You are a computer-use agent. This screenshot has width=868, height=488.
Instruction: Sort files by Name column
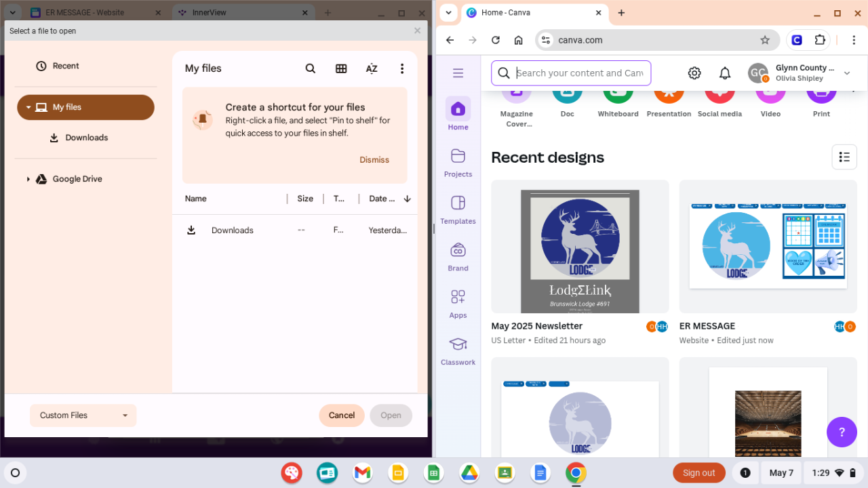click(196, 199)
